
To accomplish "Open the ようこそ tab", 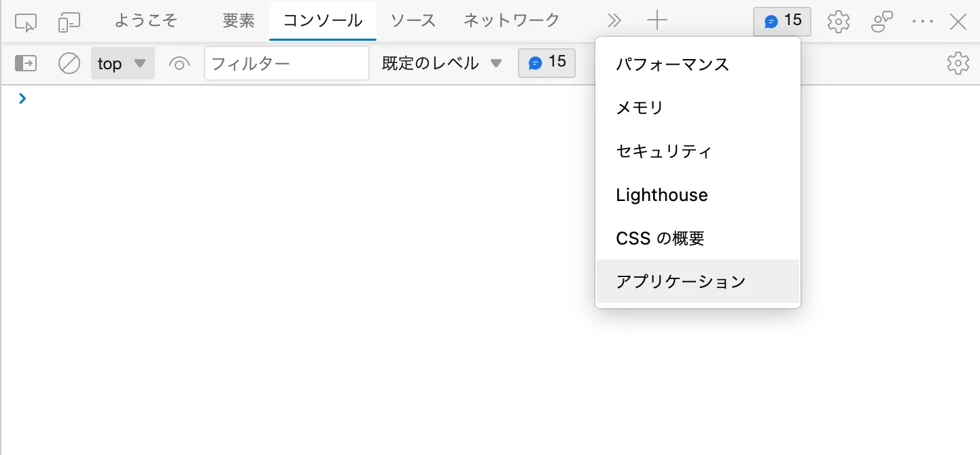I will pos(146,21).
